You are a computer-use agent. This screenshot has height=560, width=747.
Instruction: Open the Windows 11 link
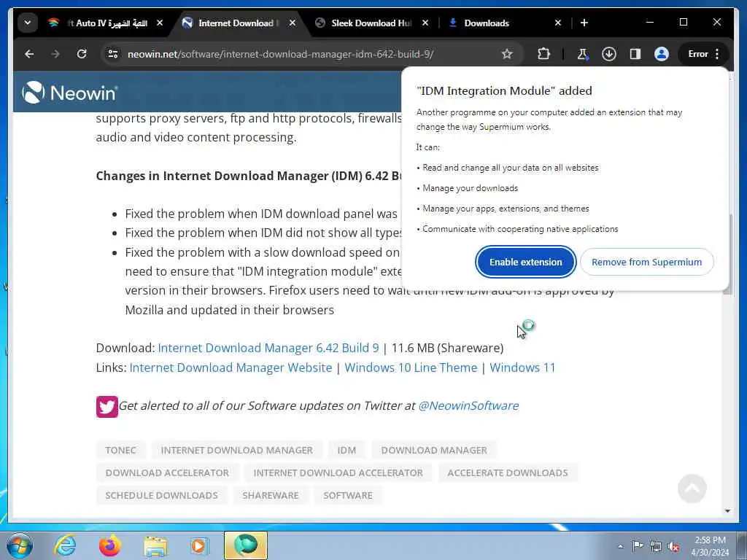522,367
